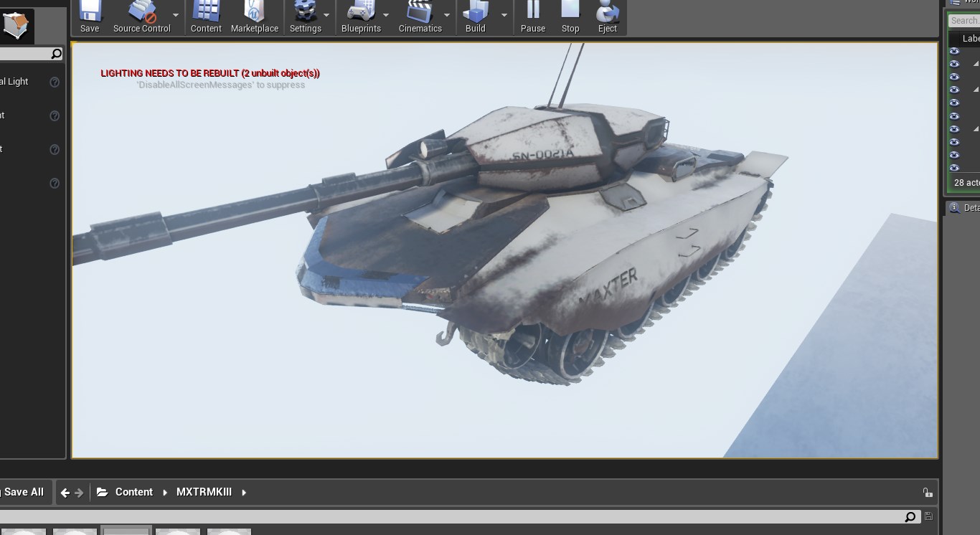Eject from the player controller
This screenshot has width=980, height=535.
coord(607,14)
